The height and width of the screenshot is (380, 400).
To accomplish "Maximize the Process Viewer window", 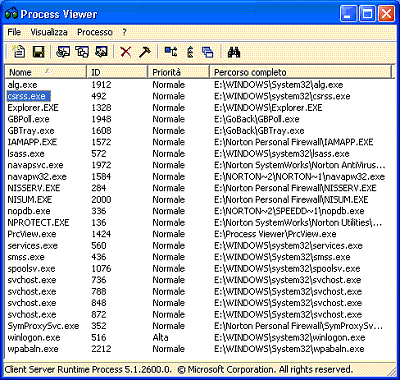I will (367, 14).
